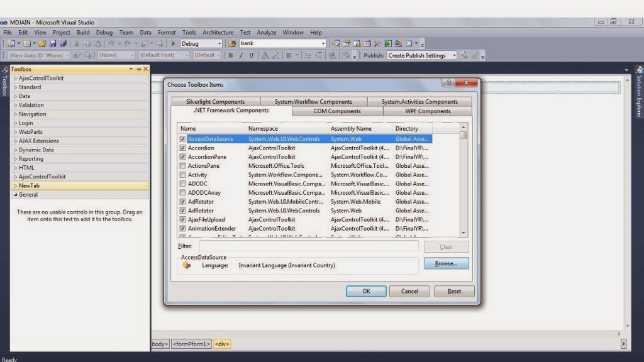The height and width of the screenshot is (362, 644).
Task: Check the ADODCArray checkbox
Action: (182, 193)
